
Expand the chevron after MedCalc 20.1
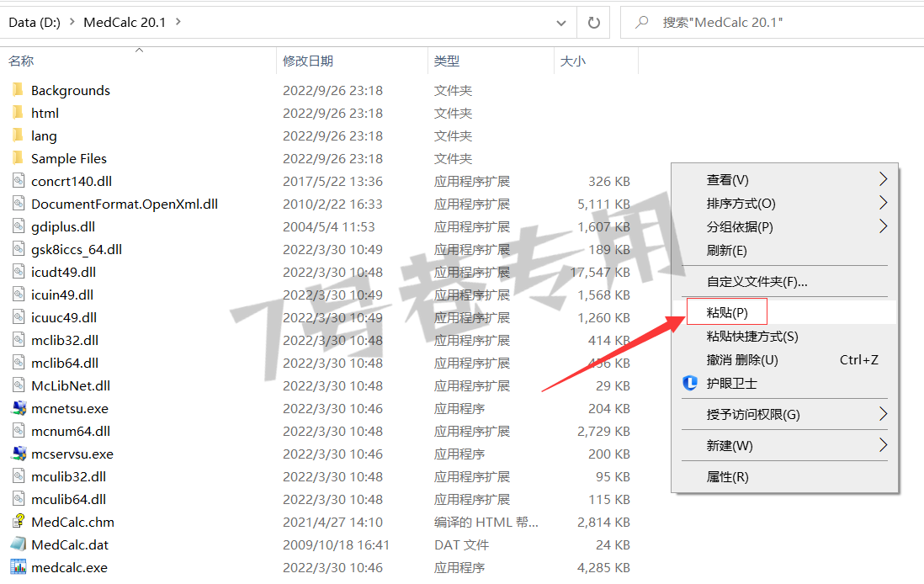[178, 23]
